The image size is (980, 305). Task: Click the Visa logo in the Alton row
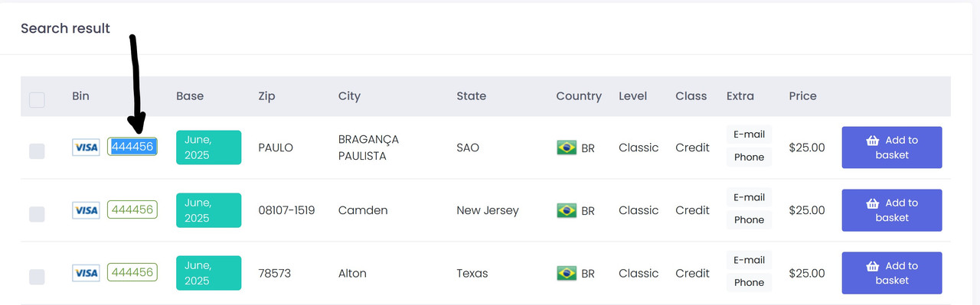86,273
